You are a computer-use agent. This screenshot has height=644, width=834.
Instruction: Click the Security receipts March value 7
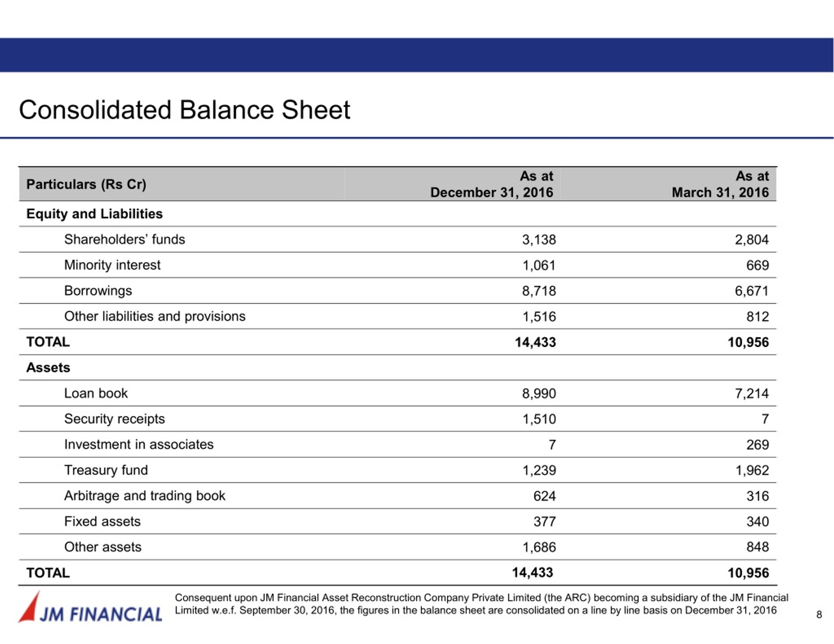765,419
